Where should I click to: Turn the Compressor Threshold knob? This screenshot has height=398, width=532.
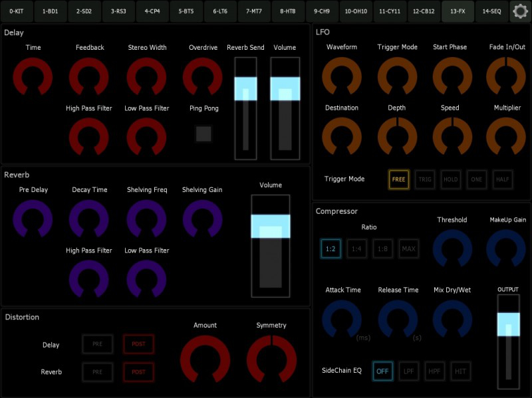452,249
